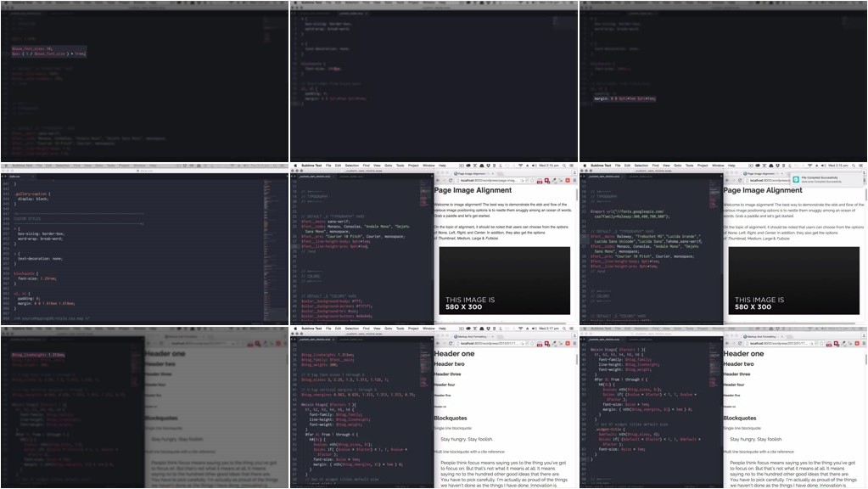This screenshot has height=489, width=868.
Task: Click teal app icon in File Compiled Successfully notification
Action: tap(796, 179)
